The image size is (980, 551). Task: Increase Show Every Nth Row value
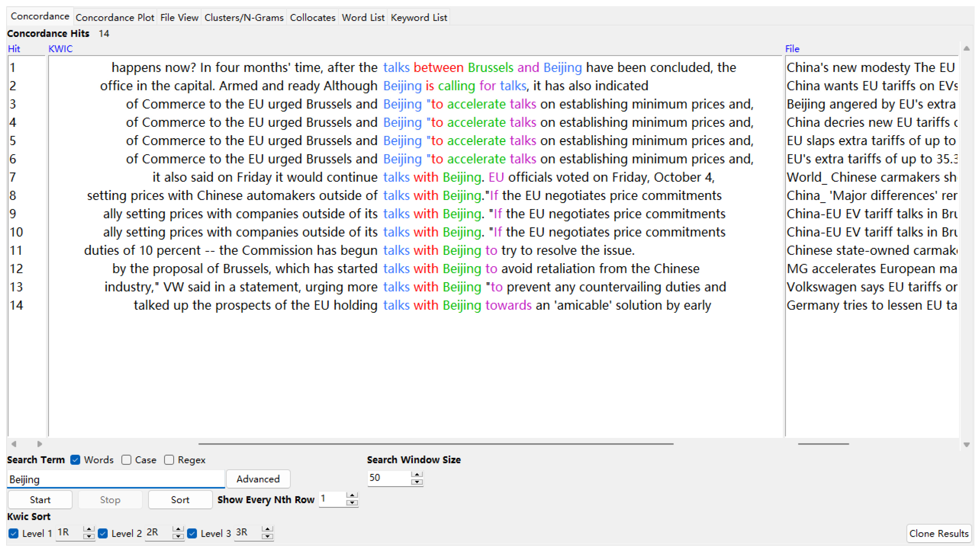pos(352,496)
